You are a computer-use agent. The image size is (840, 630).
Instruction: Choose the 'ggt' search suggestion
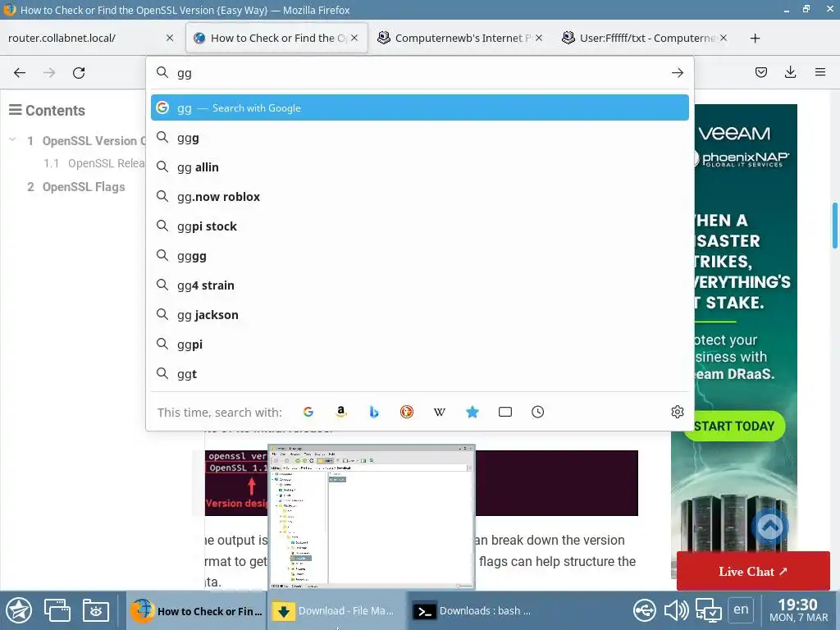(420, 374)
